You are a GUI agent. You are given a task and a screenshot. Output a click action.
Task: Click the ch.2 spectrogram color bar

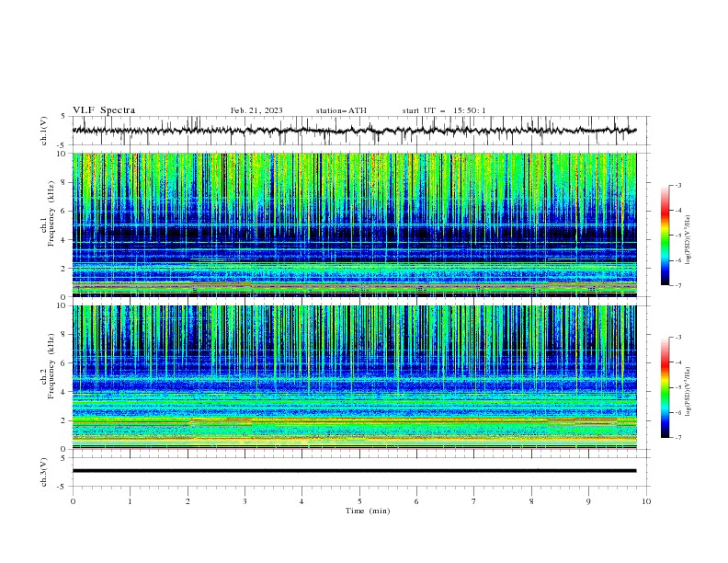[665, 387]
